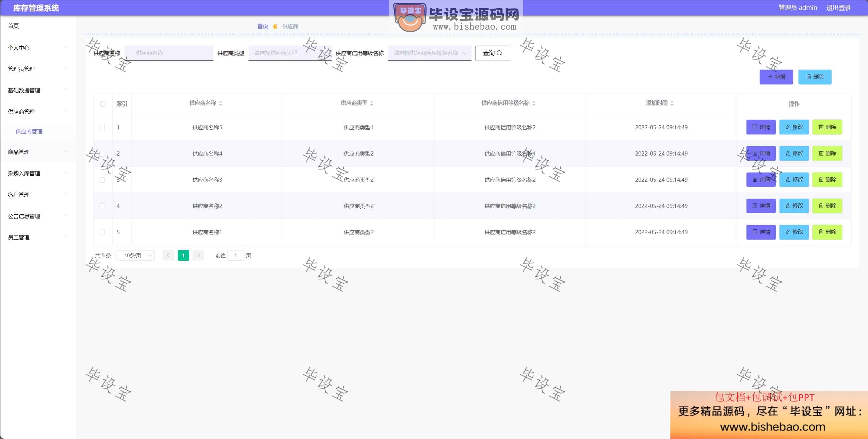Click cell 供应商类型1 in first row
868x439 pixels.
coord(358,127)
